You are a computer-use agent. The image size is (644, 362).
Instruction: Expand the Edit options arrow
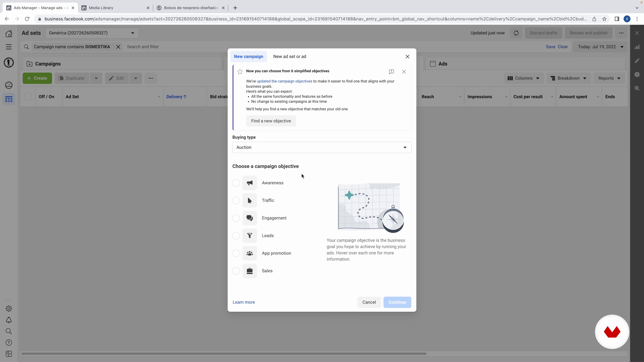coord(136,78)
